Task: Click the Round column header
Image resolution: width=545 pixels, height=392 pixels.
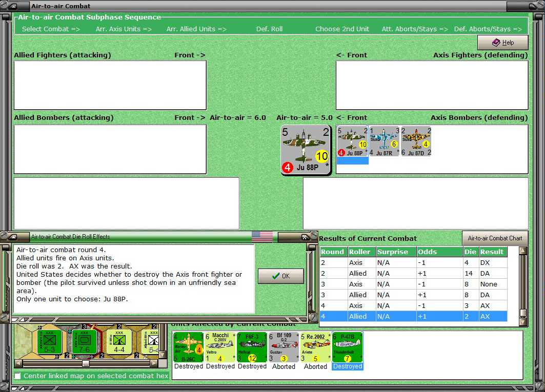Action: [334, 252]
